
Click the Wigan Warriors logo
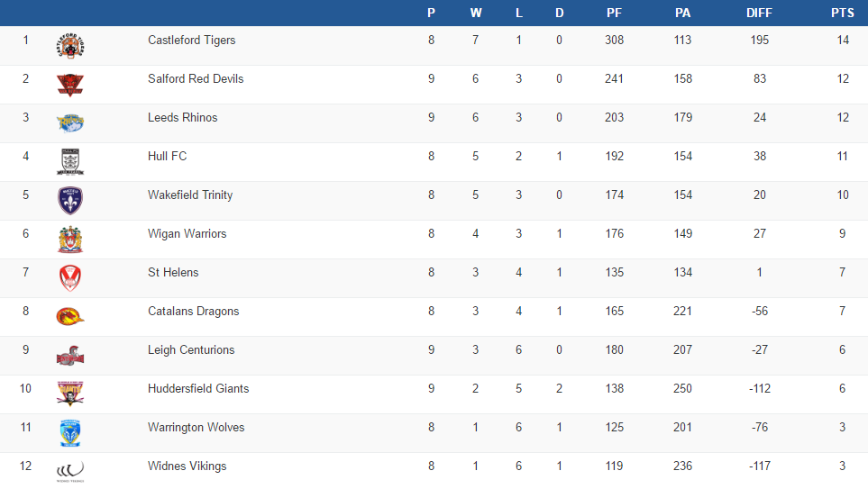coord(70,240)
